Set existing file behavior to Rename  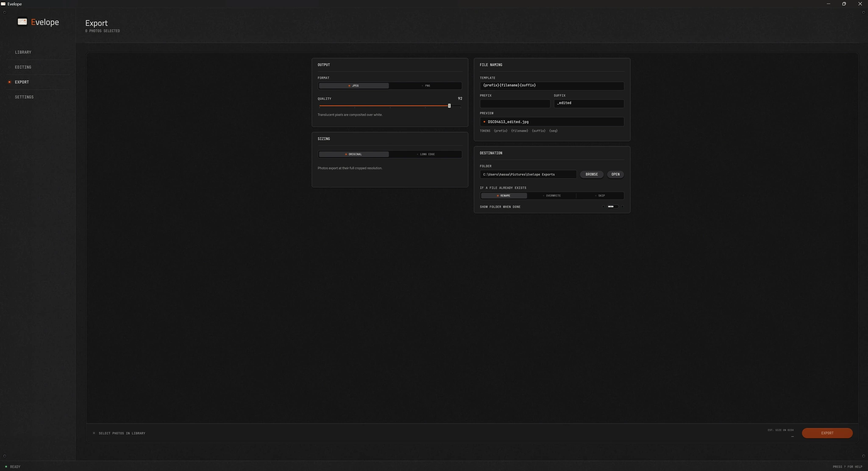coord(504,196)
